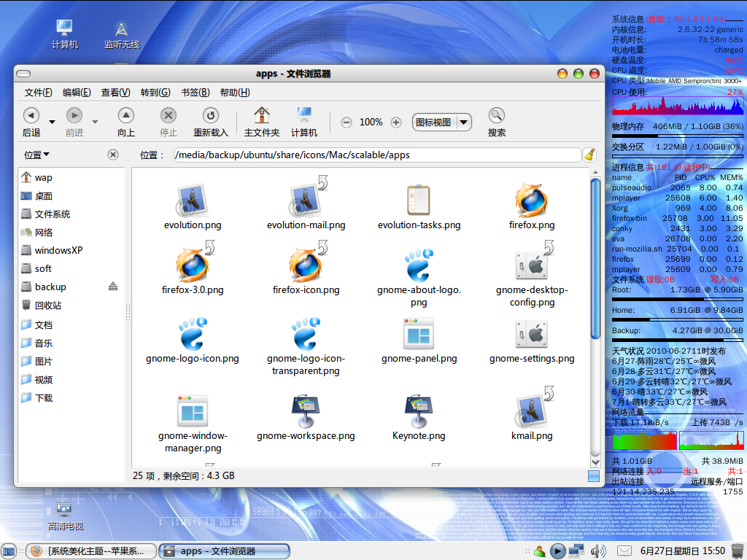
Task: Open the sidebar 位置 chooser dropdown
Action: [x=36, y=155]
